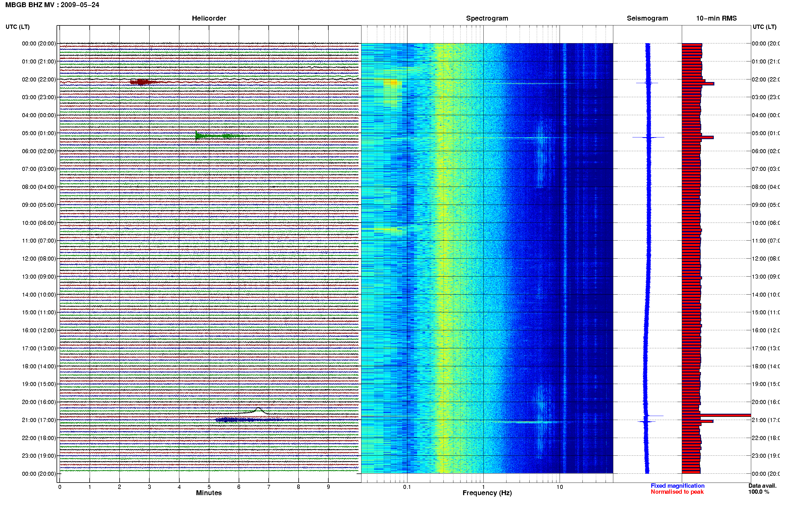
Task: Click the seismogram spike near 02:00
Action: coord(647,83)
